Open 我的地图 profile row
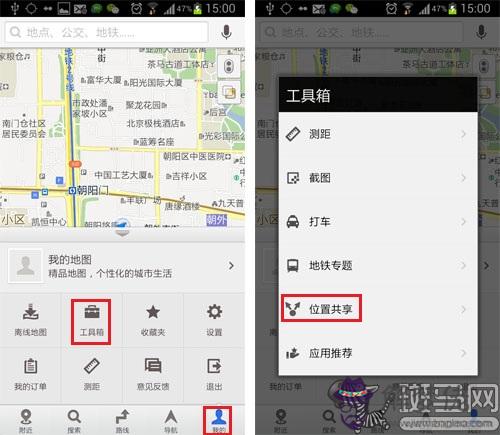The width and height of the screenshot is (500, 435). click(122, 266)
